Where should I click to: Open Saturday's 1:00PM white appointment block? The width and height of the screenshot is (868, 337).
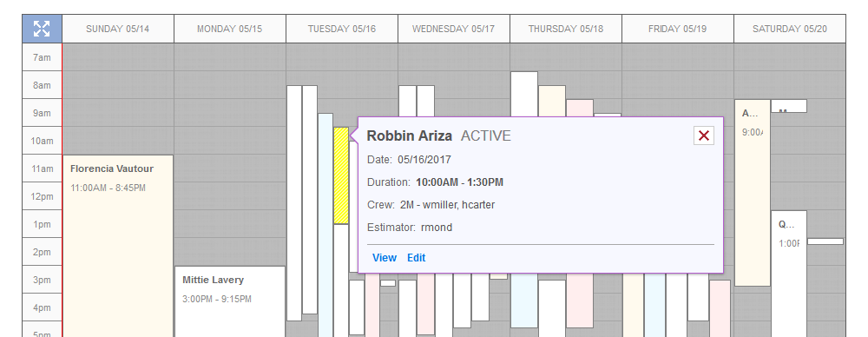click(x=789, y=274)
